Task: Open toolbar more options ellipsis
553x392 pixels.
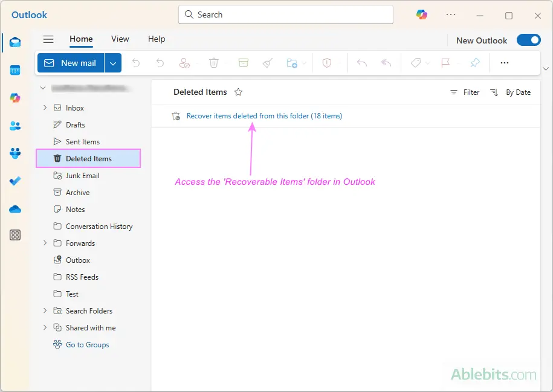Action: coord(504,63)
